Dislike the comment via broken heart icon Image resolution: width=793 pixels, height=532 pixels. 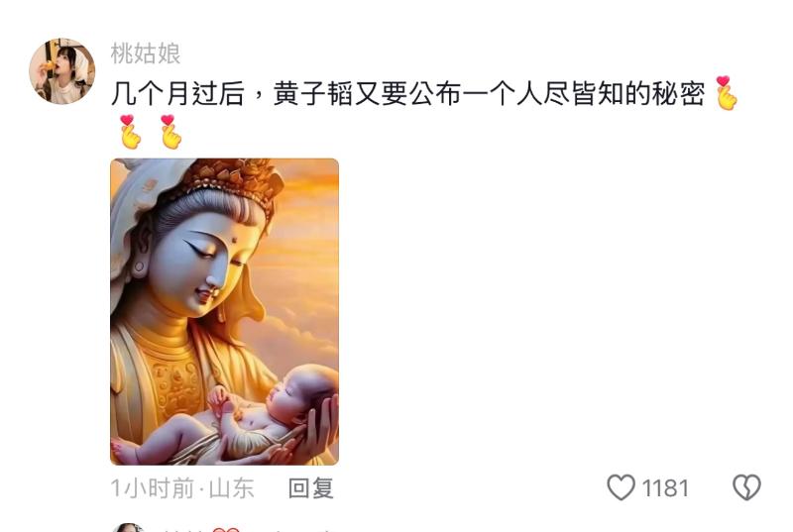point(747,487)
